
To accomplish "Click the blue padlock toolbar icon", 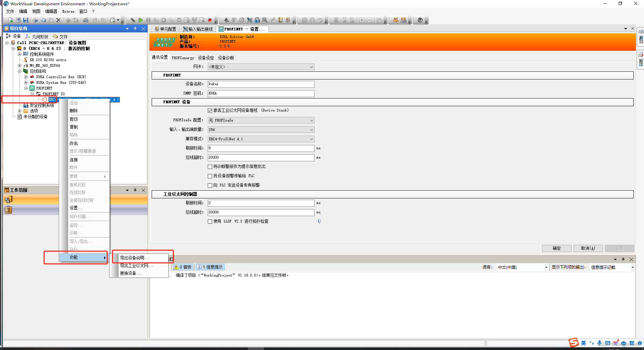I will click(x=257, y=20).
